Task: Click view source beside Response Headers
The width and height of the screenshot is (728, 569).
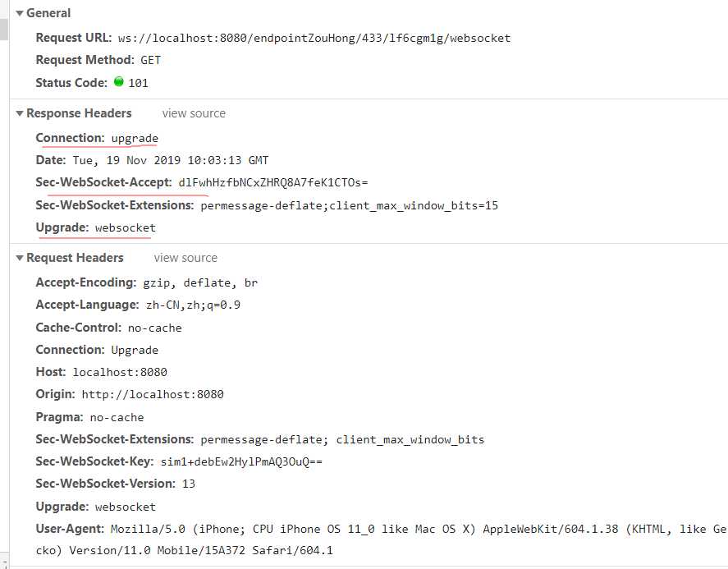Action: click(194, 113)
